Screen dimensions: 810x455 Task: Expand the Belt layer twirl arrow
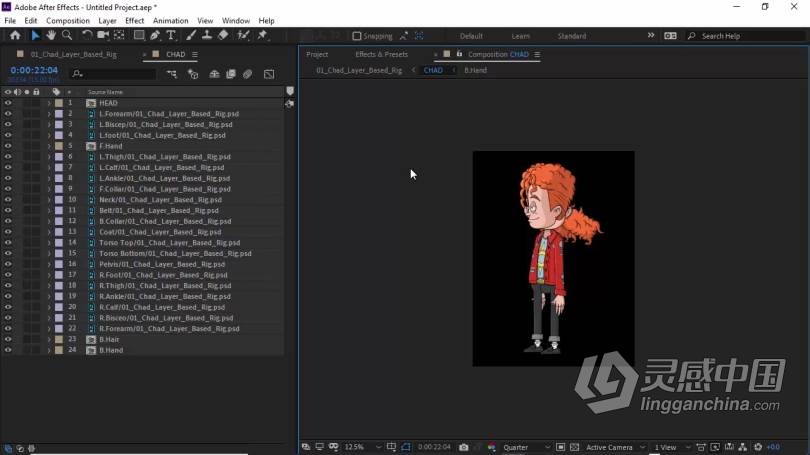pos(49,210)
